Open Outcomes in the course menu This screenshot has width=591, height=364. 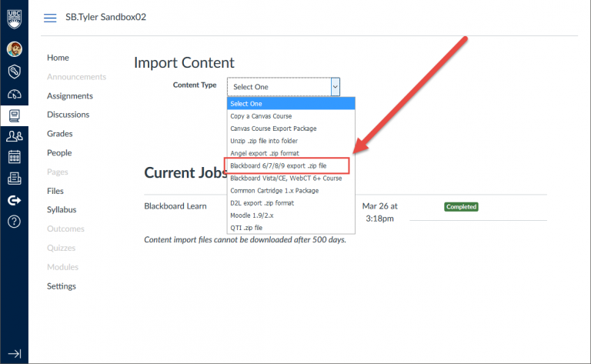click(65, 229)
